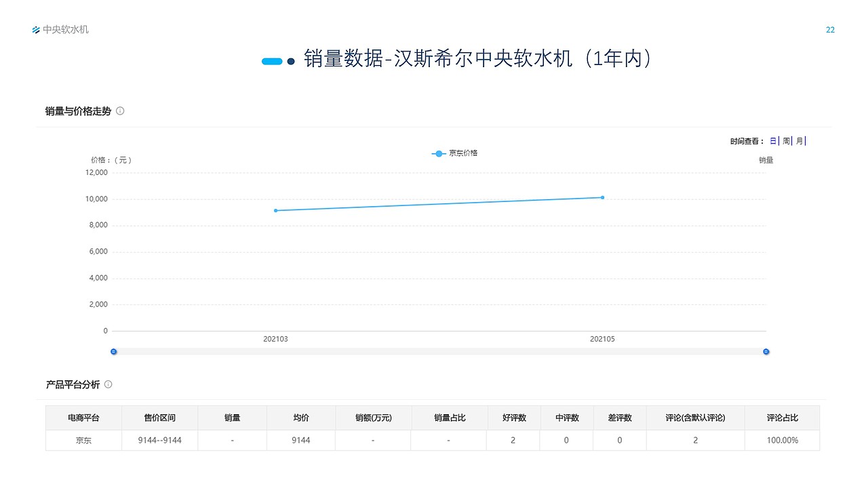This screenshot has width=868, height=488.
Task: Click the 售价区间 column header
Action: tap(159, 418)
